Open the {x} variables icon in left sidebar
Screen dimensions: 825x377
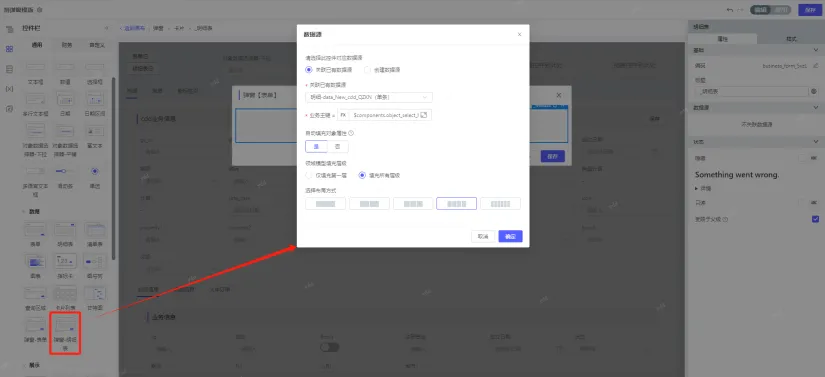coord(9,89)
